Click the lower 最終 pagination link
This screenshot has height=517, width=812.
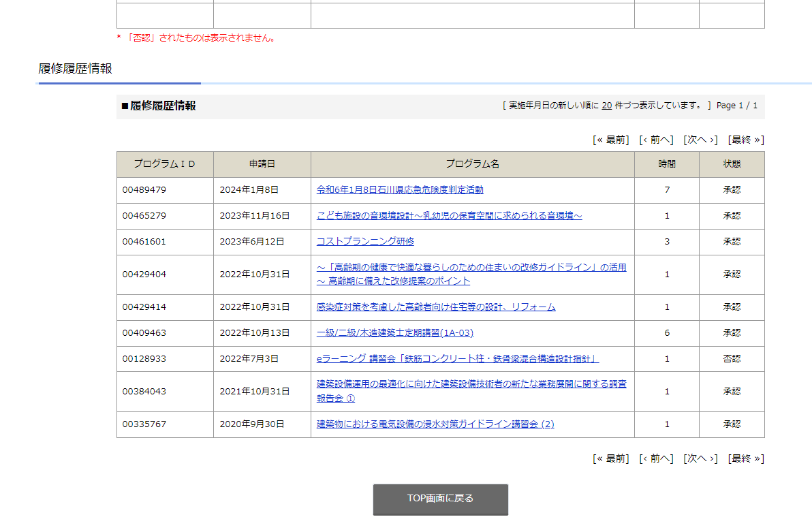tap(746, 458)
